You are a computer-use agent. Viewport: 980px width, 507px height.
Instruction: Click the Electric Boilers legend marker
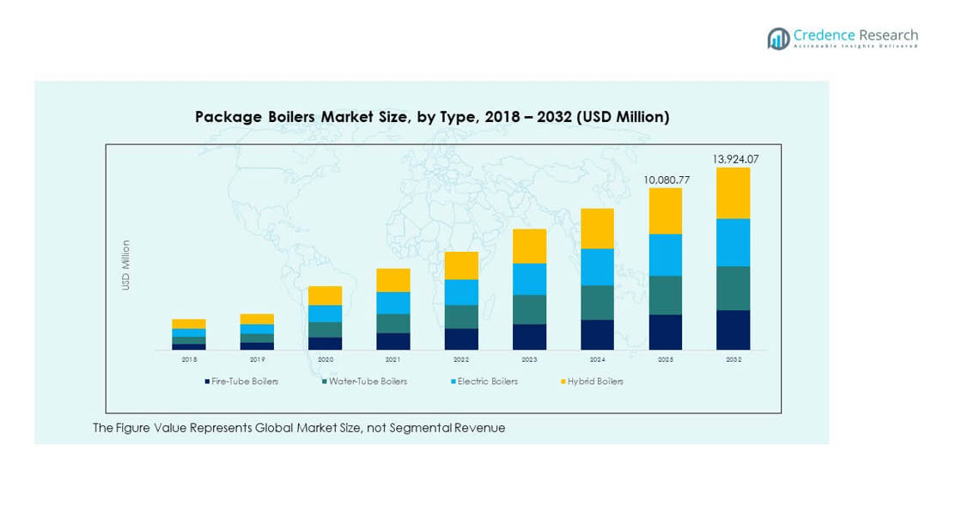[x=453, y=382]
